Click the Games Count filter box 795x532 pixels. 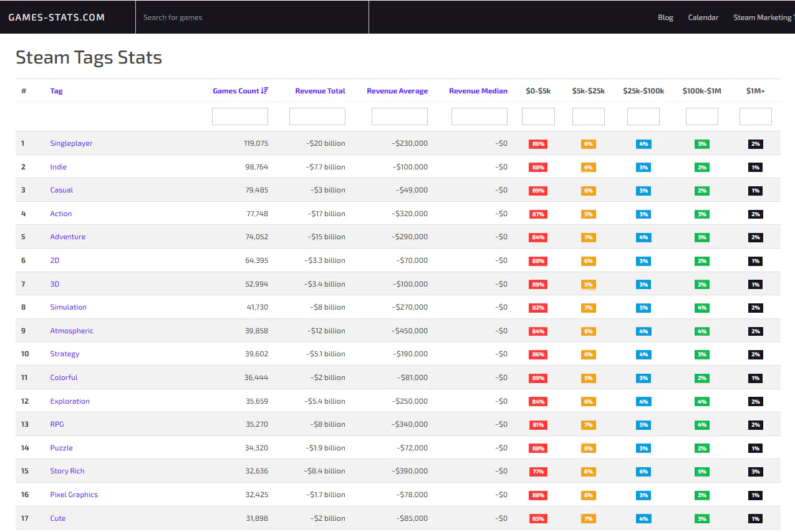pos(240,116)
